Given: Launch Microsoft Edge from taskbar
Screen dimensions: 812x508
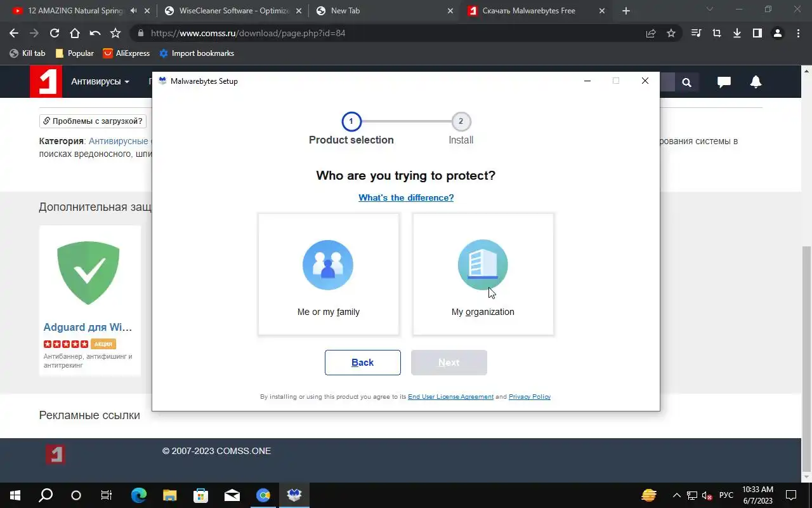Looking at the screenshot, I should tap(139, 495).
